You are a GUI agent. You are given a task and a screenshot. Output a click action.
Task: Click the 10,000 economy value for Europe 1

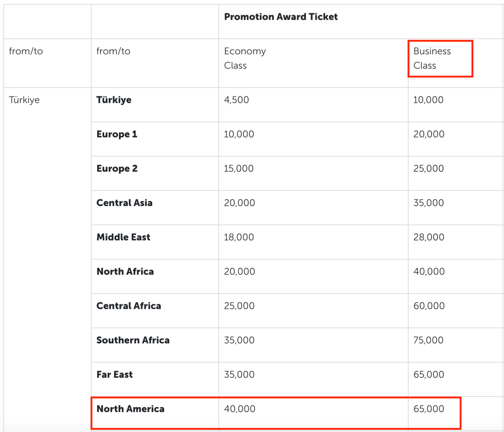coord(239,134)
